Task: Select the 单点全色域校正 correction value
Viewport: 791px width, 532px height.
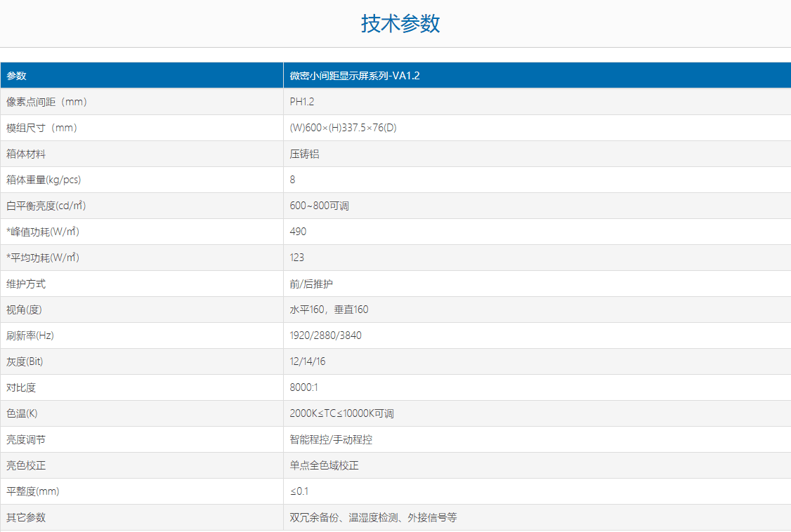Action: tap(324, 465)
